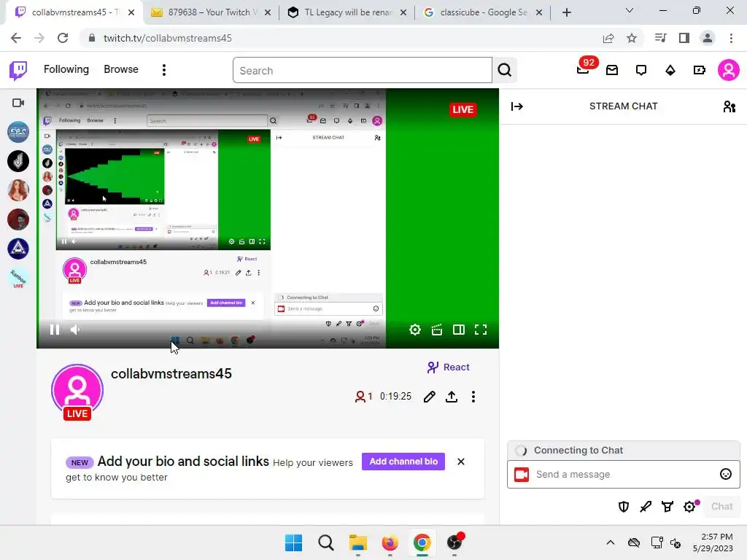Open File Explorer from the taskbar
Image resolution: width=747 pixels, height=560 pixels.
pos(357,542)
